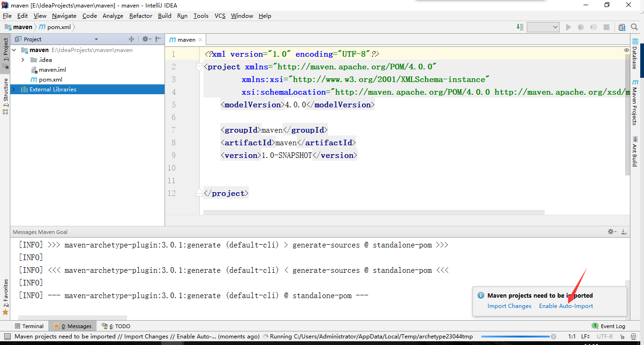Expand the External Libraries node
This screenshot has height=345, width=644.
coord(14,90)
